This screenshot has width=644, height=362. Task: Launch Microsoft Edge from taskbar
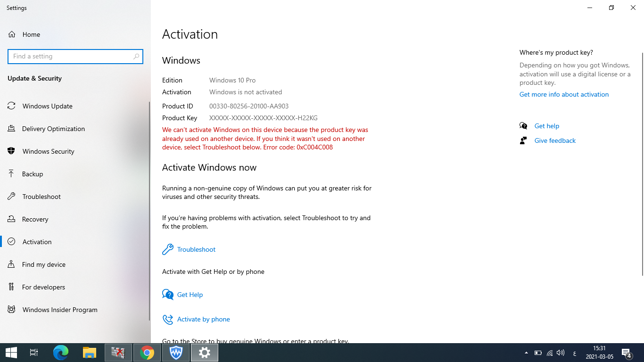61,353
